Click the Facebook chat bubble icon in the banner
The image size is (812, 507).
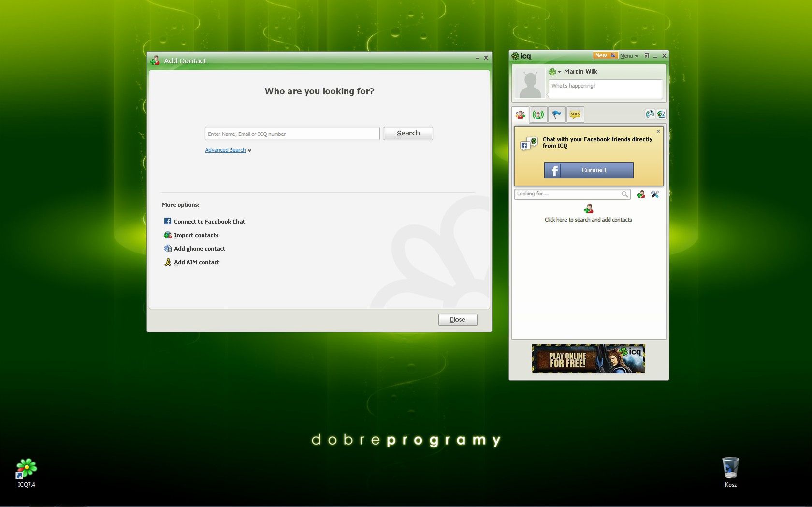tap(528, 143)
